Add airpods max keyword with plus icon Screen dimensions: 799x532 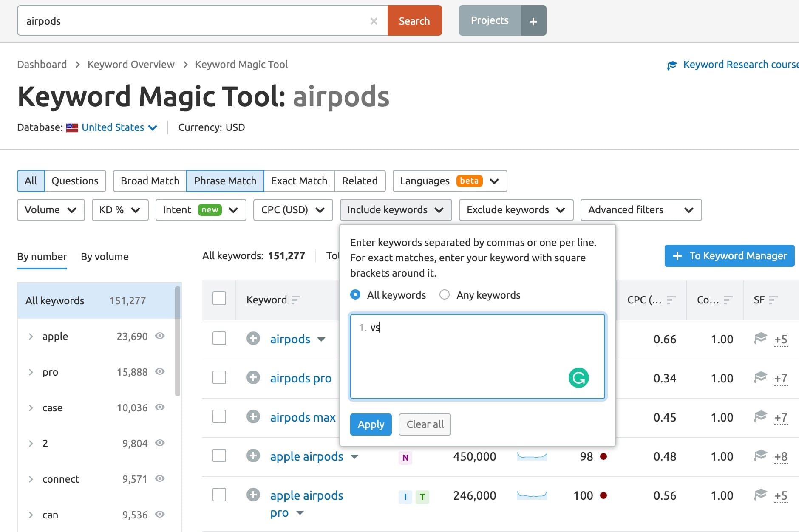(x=253, y=417)
